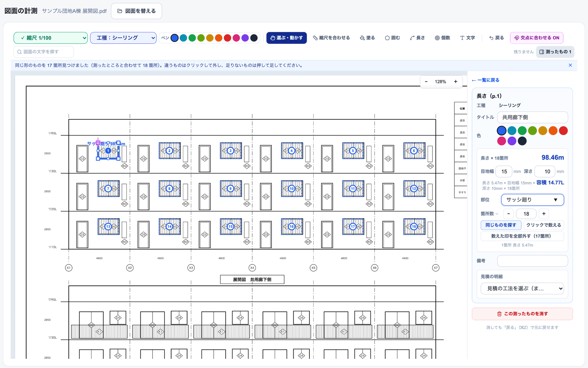Click 数えた印を全部外す（17箇所）button
The height and width of the screenshot is (368, 588).
click(522, 236)
